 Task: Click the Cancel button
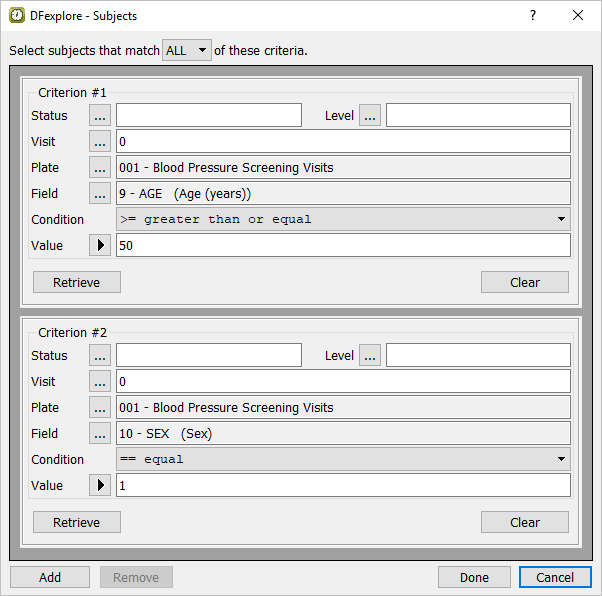click(555, 577)
